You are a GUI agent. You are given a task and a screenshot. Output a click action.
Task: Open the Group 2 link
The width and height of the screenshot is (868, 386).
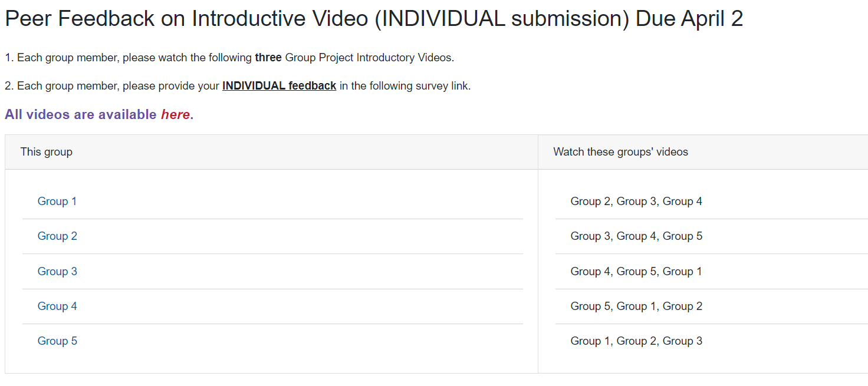57,236
